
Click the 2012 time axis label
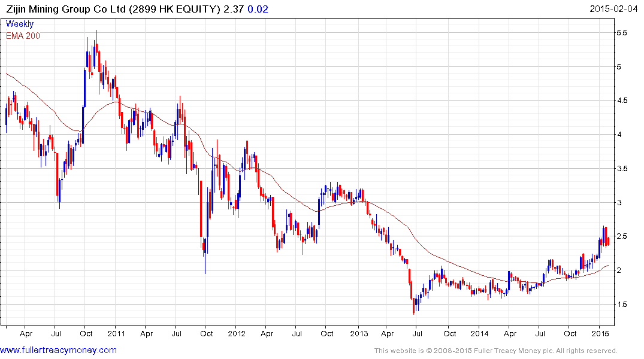(237, 333)
